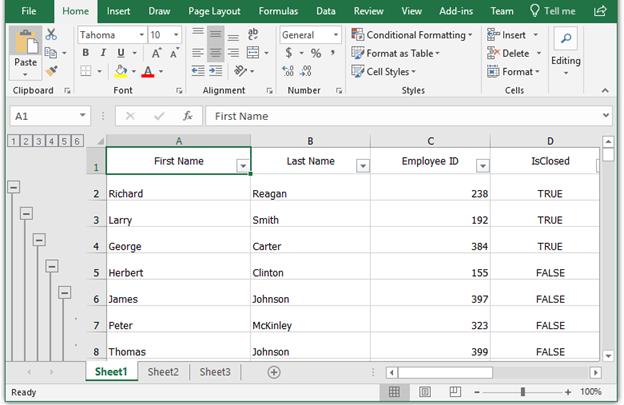Switch to the Data tab
The image size is (624, 405).
(326, 11)
